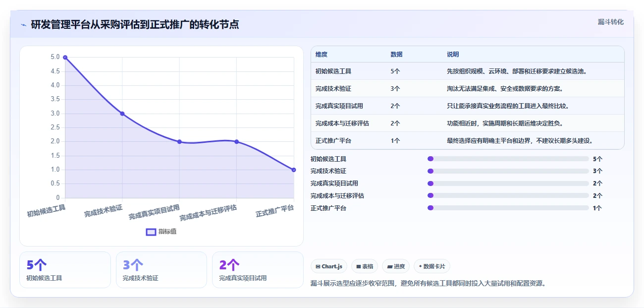
Task: Click the sparkle icon in 数据卡片 chip
Action: click(420, 266)
